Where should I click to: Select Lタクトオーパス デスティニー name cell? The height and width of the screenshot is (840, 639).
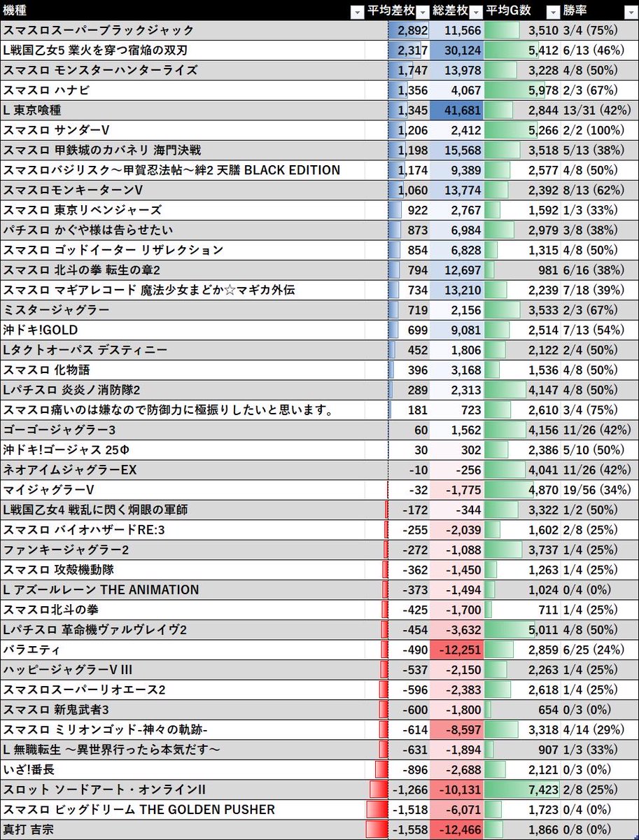tap(183, 350)
